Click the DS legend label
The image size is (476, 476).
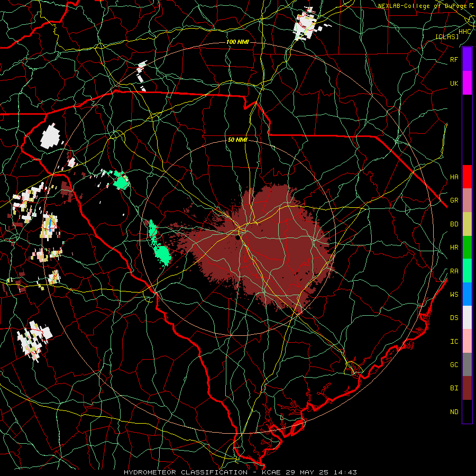click(454, 318)
